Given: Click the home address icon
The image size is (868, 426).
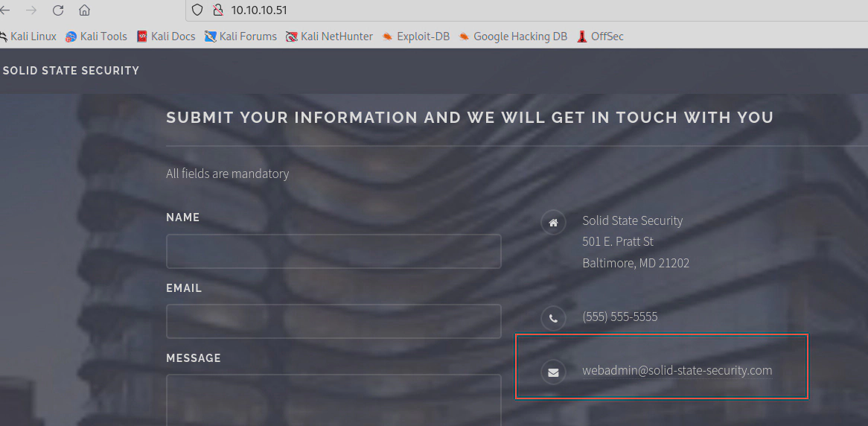Looking at the screenshot, I should tap(552, 222).
